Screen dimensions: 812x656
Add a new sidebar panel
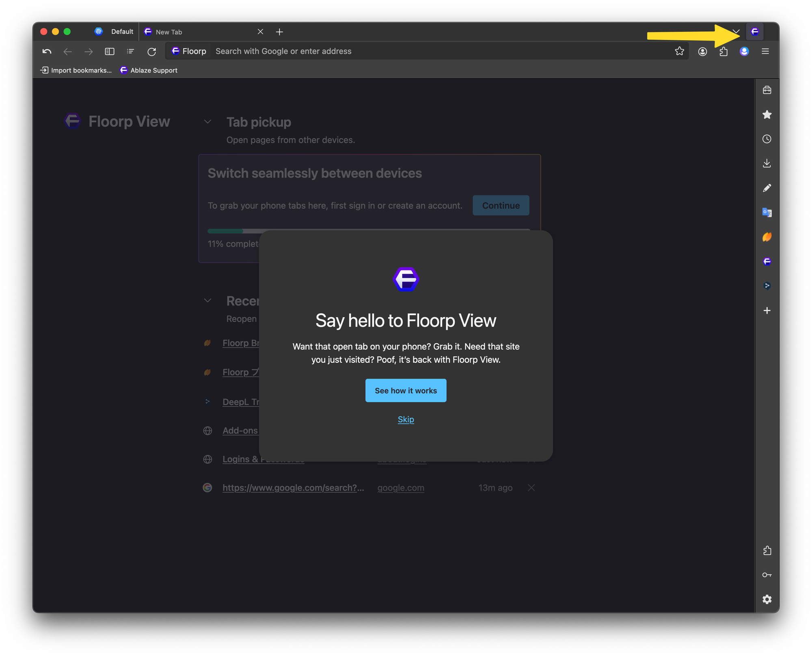(767, 311)
